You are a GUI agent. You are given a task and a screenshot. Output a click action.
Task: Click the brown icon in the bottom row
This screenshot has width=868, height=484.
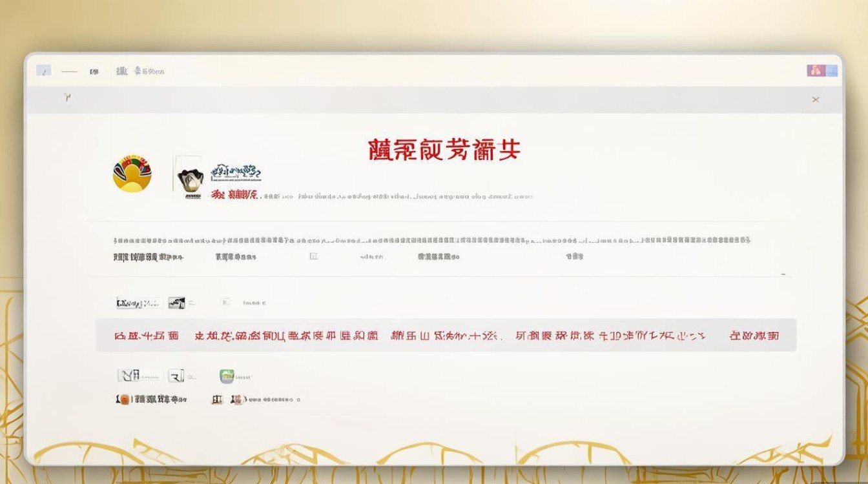(238, 399)
